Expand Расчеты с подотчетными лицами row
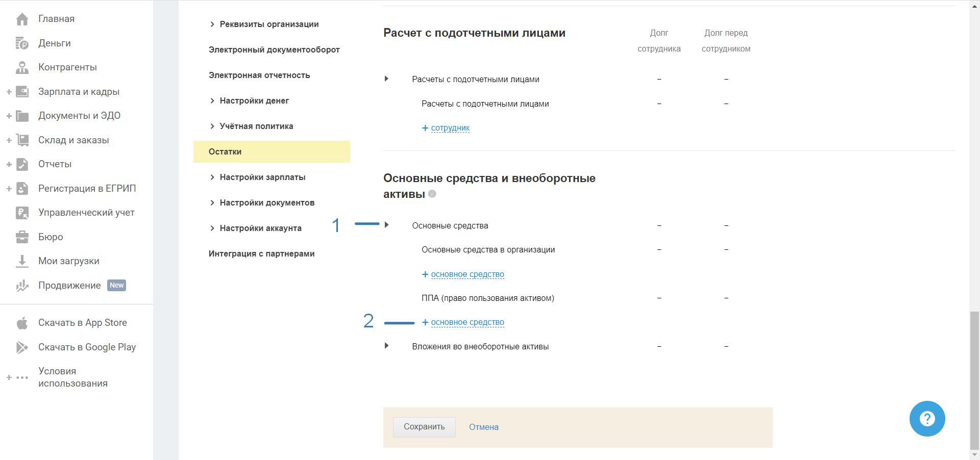This screenshot has height=460, width=980. (387, 79)
